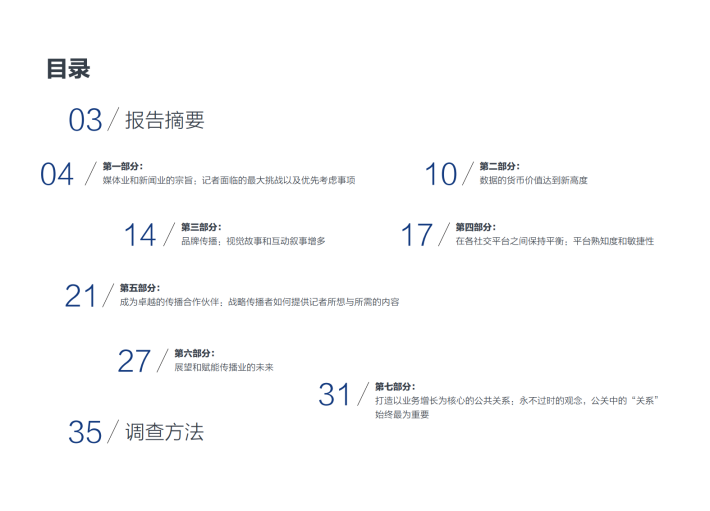The width and height of the screenshot is (710, 511).
Task: Click page number 17
Action: pos(417,235)
